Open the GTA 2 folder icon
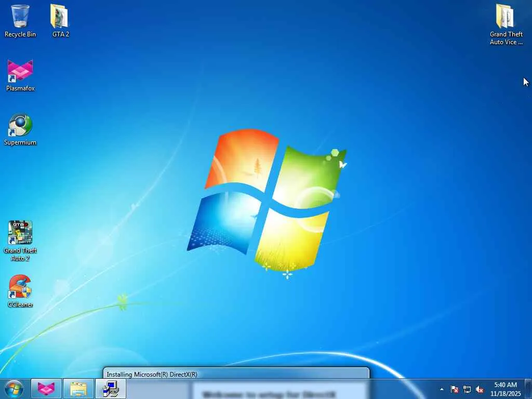Viewport: 532px width, 399px height. click(x=60, y=21)
